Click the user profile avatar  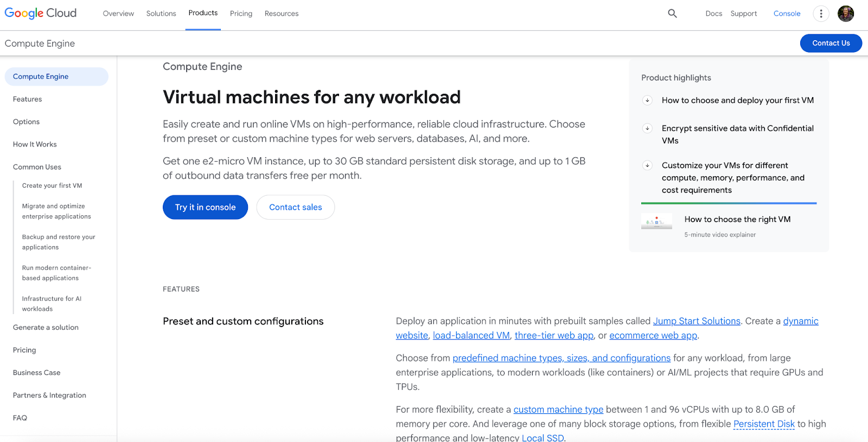(x=845, y=14)
